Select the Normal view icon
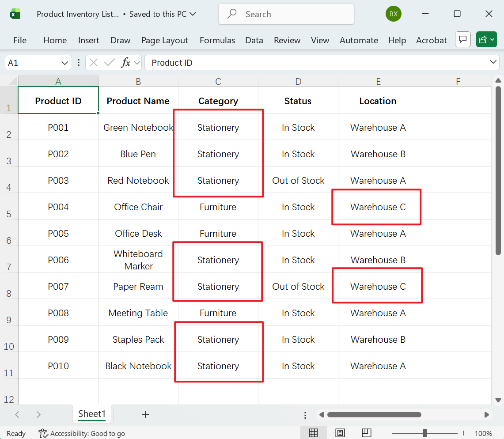The image size is (504, 439). click(314, 433)
